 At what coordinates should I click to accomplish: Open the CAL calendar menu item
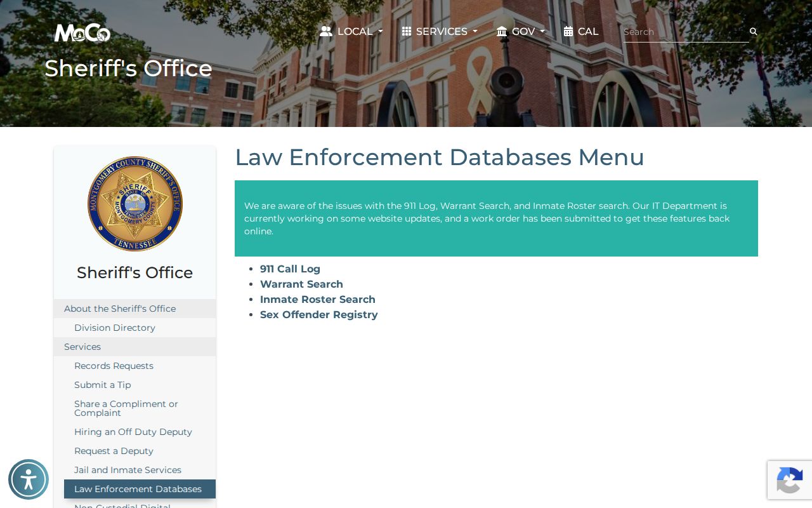tap(581, 32)
